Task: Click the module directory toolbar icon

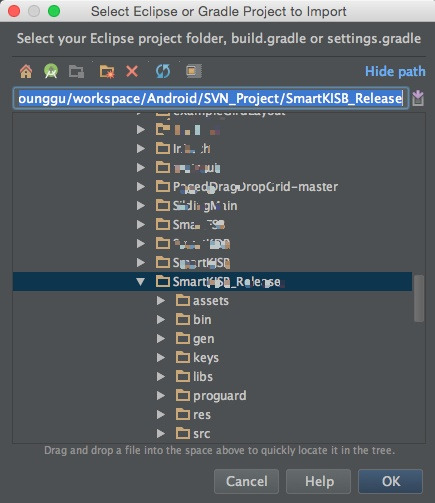Action: coord(76,72)
